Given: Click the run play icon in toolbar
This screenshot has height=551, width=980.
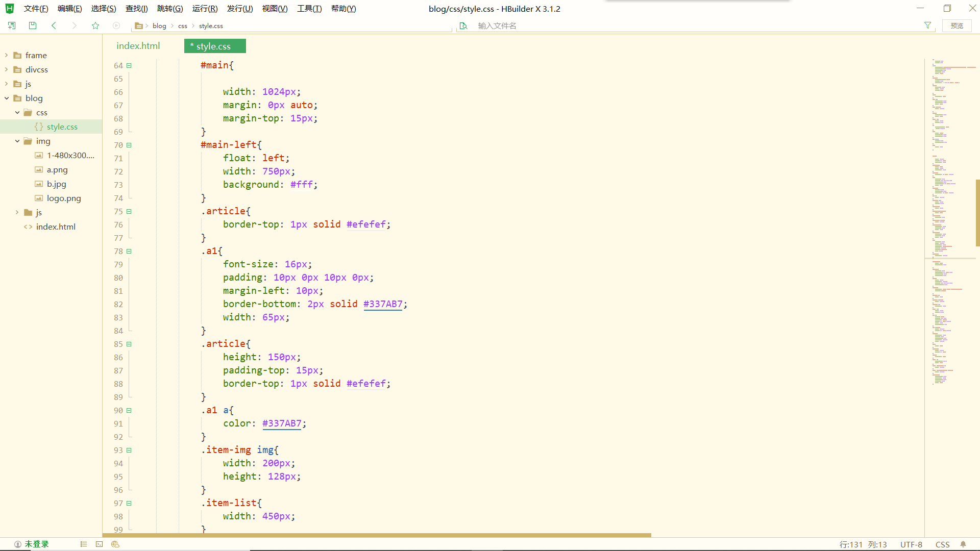Looking at the screenshot, I should pyautogui.click(x=116, y=26).
